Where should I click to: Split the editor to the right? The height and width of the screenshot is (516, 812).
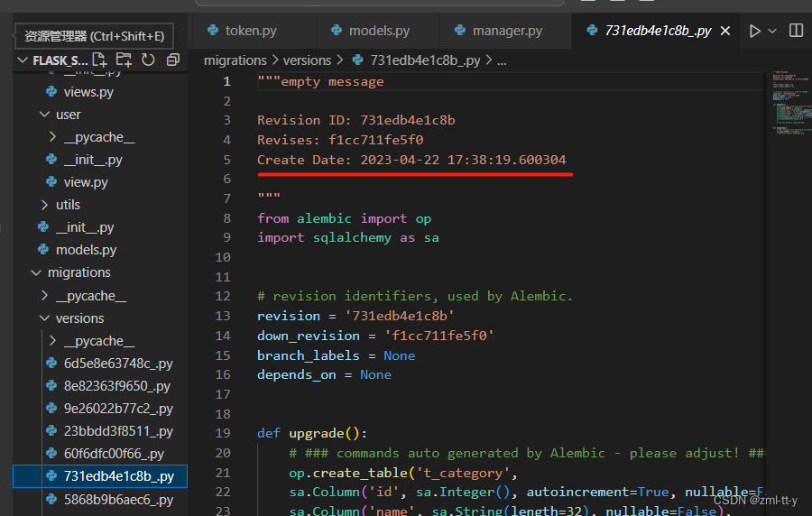[796, 31]
